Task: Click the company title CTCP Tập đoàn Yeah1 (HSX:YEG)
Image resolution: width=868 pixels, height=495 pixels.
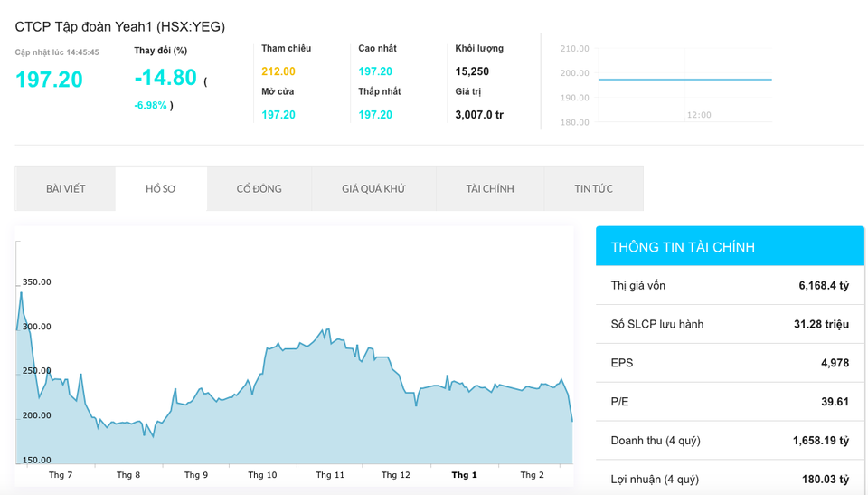Action: coord(120,26)
